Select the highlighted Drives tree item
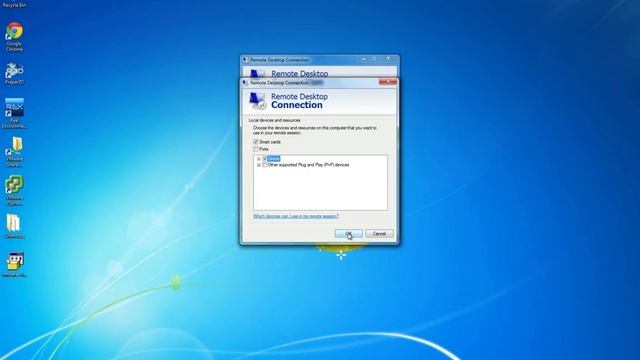The height and width of the screenshot is (360, 640). pos(274,158)
